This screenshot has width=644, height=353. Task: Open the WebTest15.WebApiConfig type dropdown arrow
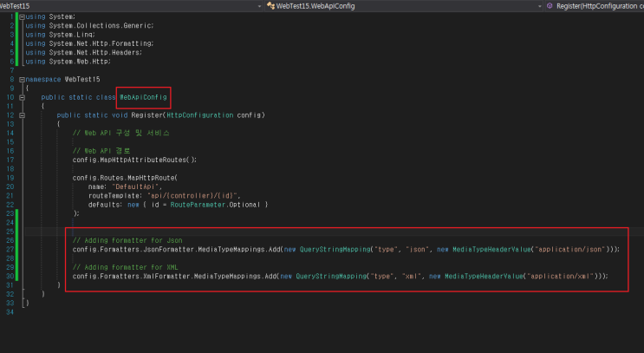[540, 6]
